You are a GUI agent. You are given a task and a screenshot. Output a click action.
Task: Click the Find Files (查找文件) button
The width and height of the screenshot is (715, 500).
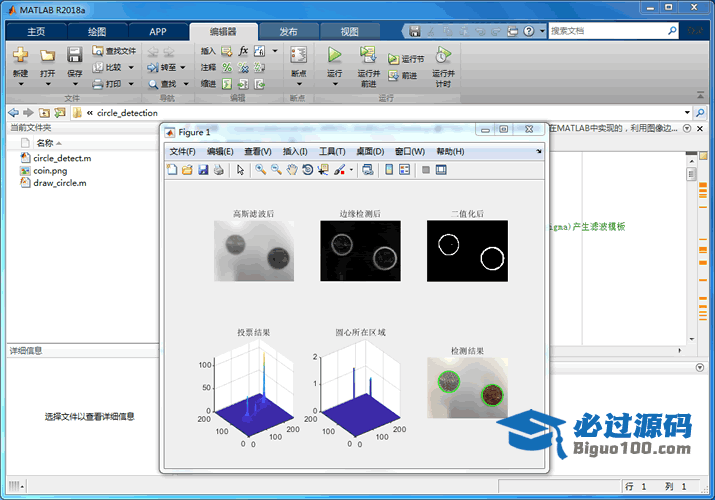click(x=114, y=51)
